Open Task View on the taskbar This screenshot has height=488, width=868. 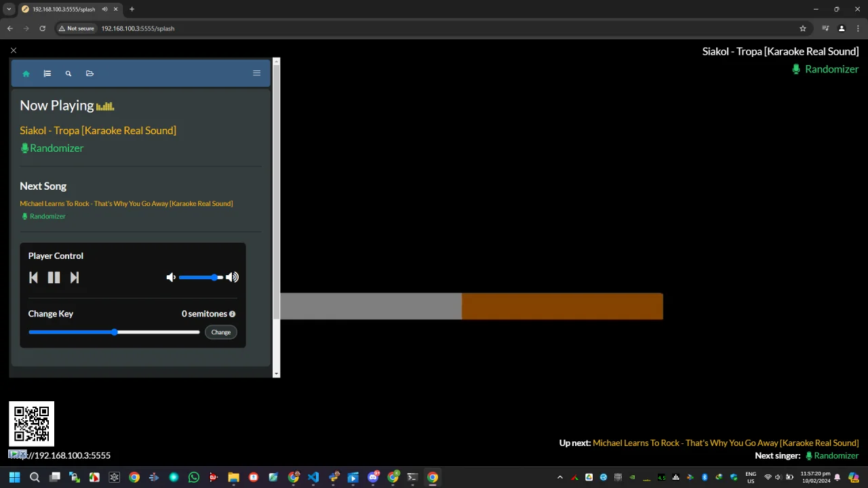55,477
